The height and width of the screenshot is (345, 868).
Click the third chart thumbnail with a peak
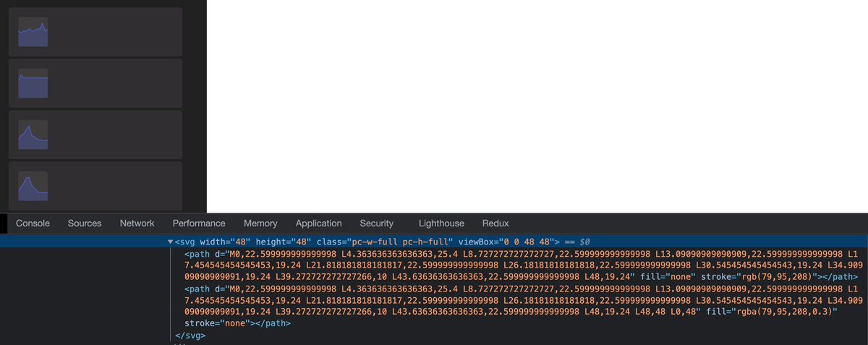[x=33, y=135]
